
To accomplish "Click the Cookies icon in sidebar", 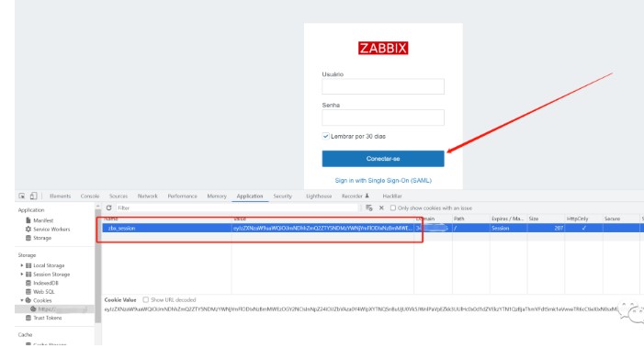I will coord(28,300).
